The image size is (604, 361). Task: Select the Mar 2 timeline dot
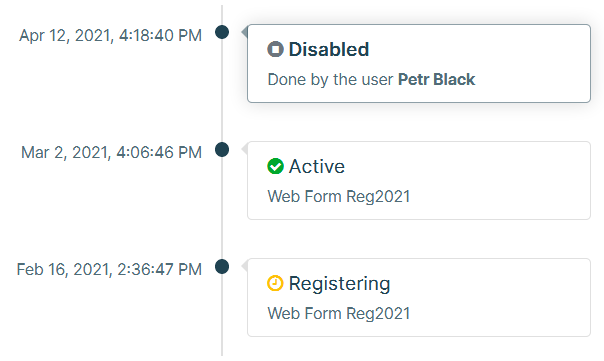[x=222, y=149]
